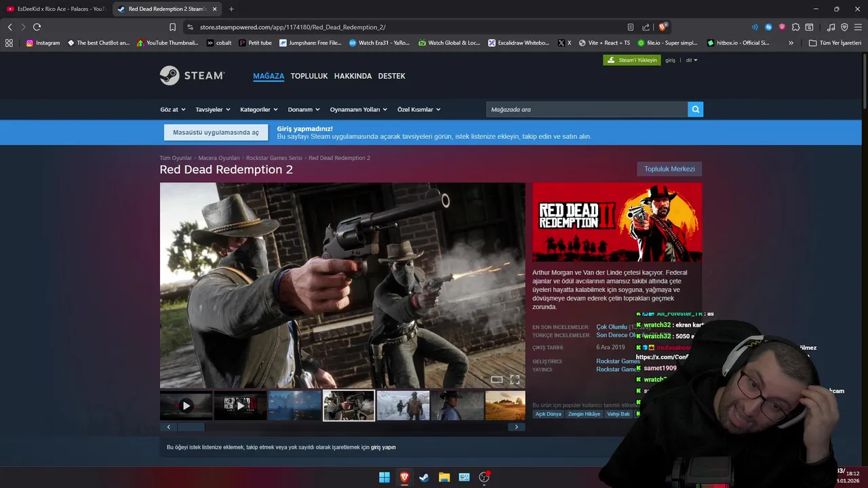Click the tab search sidebar icon

809,27
